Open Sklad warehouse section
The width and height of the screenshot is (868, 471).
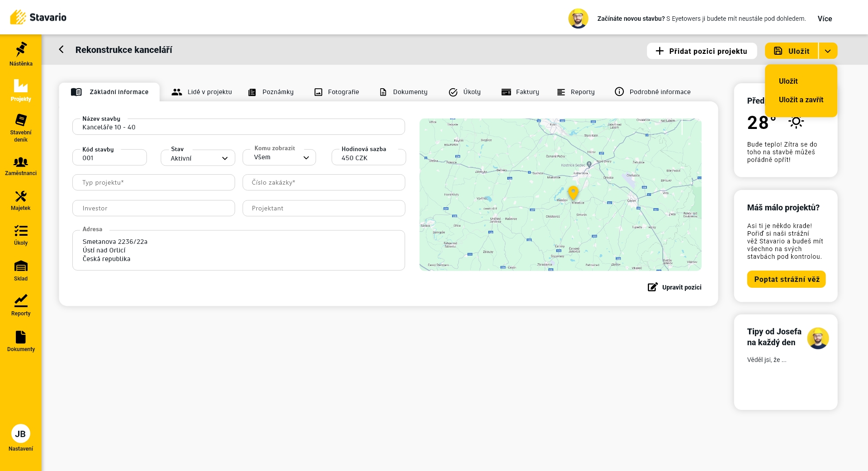(x=21, y=271)
